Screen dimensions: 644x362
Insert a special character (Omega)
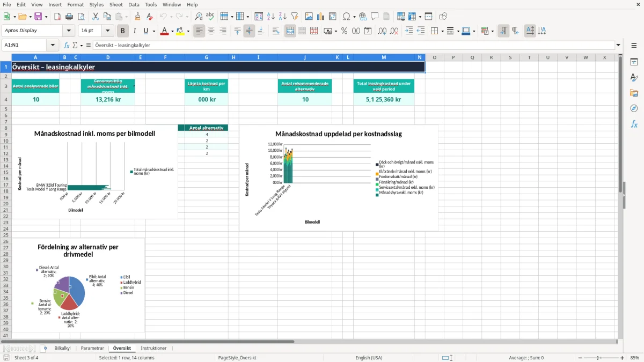click(x=346, y=17)
